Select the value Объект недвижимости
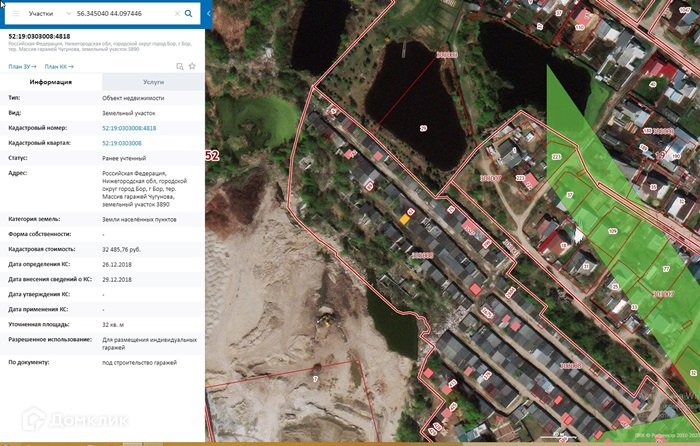This screenshot has width=700, height=446. click(x=133, y=98)
